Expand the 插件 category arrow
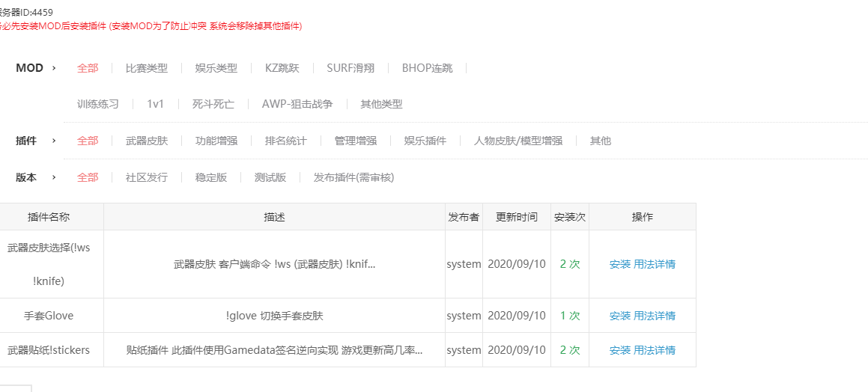The height and width of the screenshot is (392, 868). click(54, 141)
